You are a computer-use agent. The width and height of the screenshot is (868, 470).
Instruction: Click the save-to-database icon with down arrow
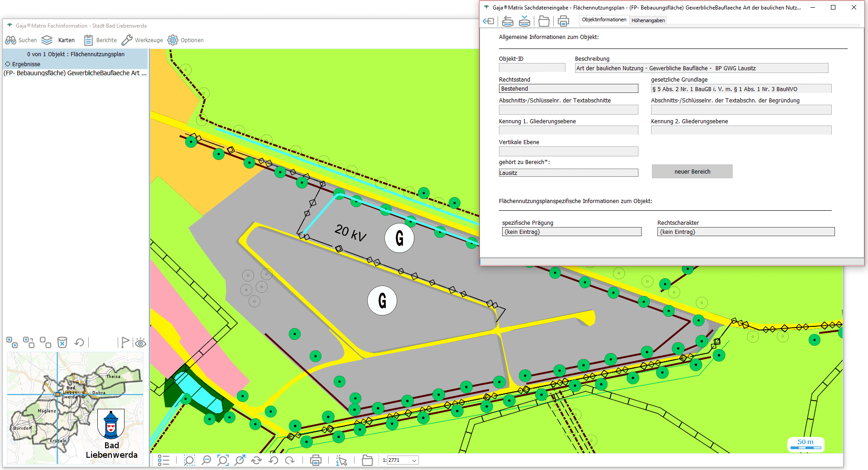tap(524, 21)
